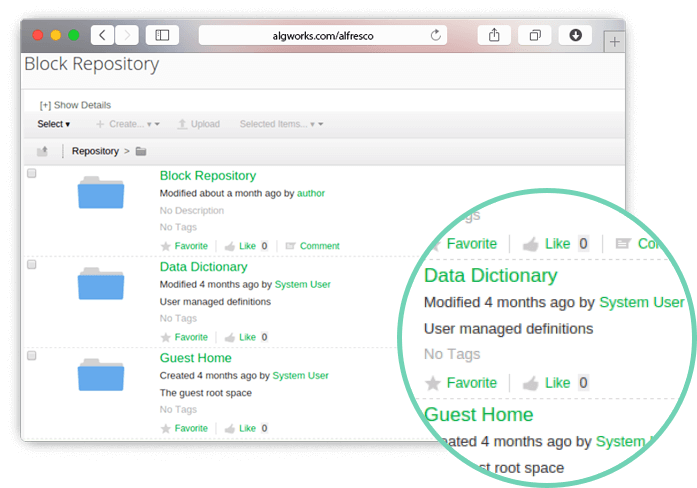Screen dimensions: 697x488
Task: Click the like count on Guest Home list row
Action: point(264,428)
